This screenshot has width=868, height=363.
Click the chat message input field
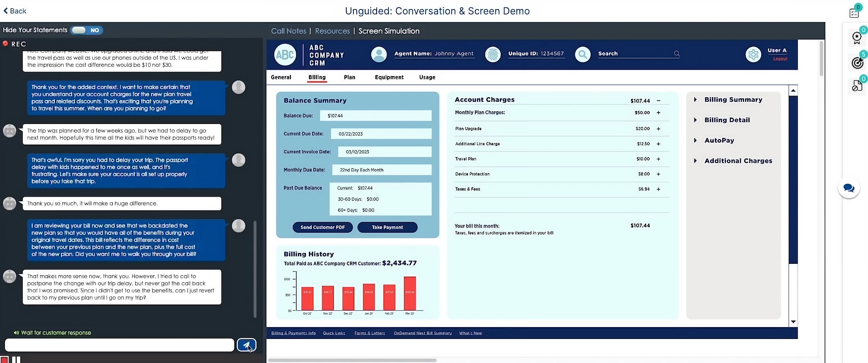(119, 345)
